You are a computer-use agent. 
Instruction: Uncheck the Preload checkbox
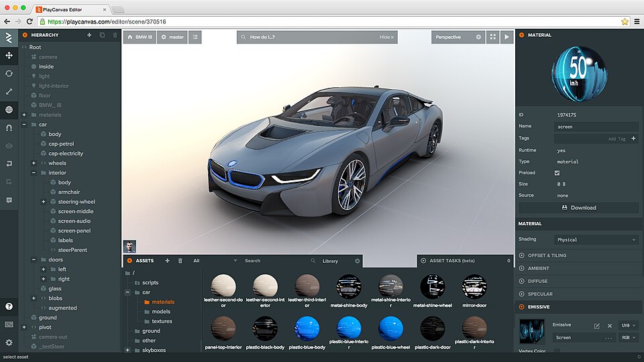tap(557, 173)
